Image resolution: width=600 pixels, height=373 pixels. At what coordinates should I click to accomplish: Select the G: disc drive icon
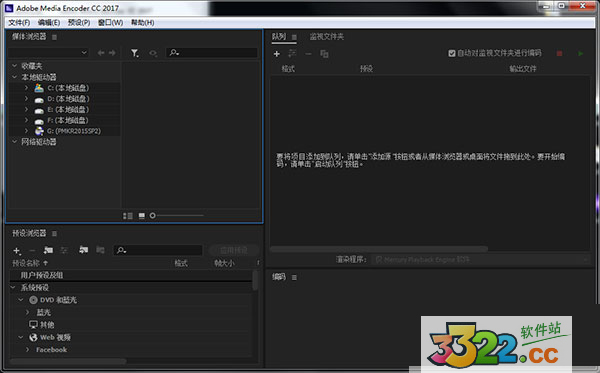click(39, 131)
